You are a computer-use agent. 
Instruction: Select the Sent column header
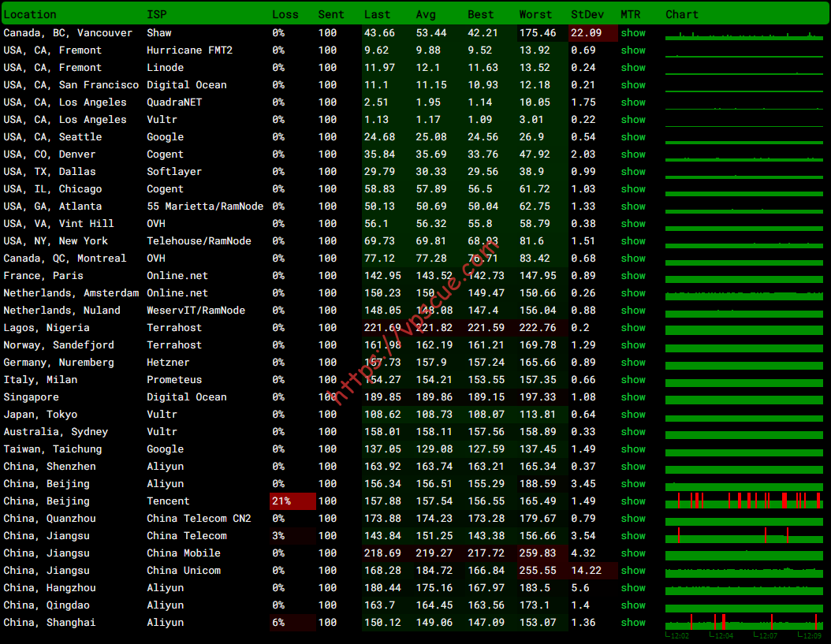click(x=331, y=15)
